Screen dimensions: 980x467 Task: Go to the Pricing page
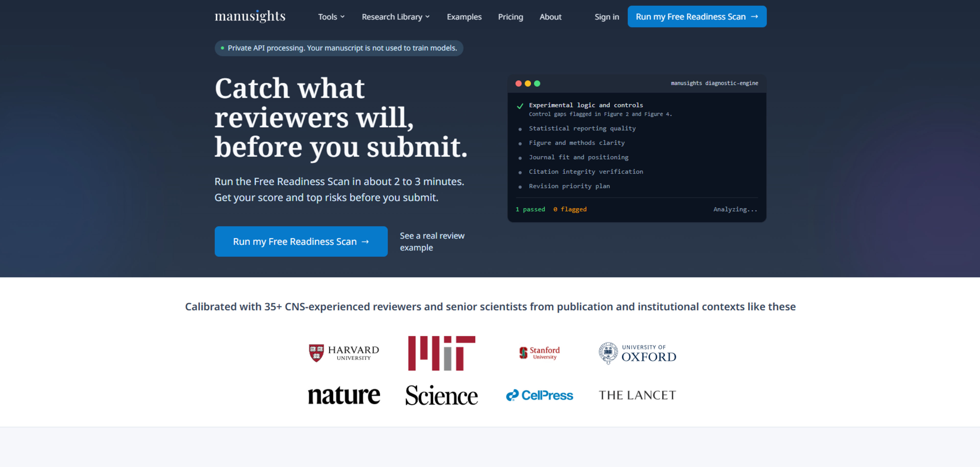(x=510, y=17)
